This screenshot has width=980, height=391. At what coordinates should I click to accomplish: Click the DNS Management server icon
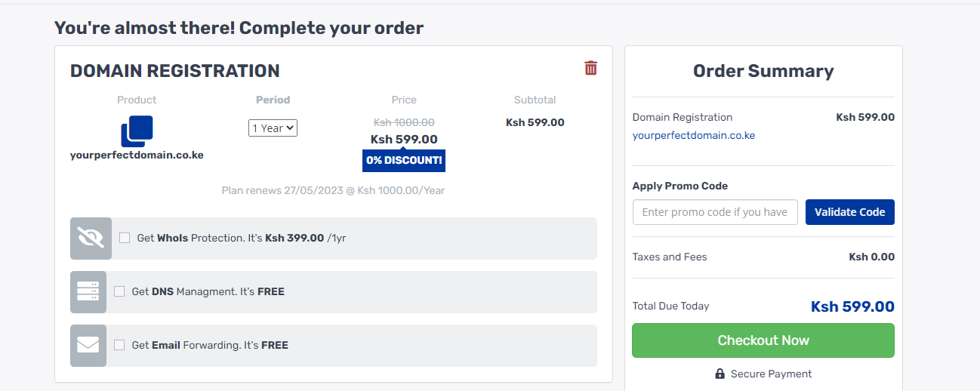88,291
